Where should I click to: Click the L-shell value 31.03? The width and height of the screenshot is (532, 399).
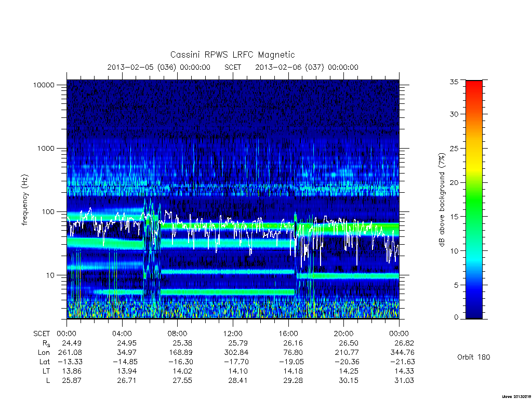[x=404, y=380]
